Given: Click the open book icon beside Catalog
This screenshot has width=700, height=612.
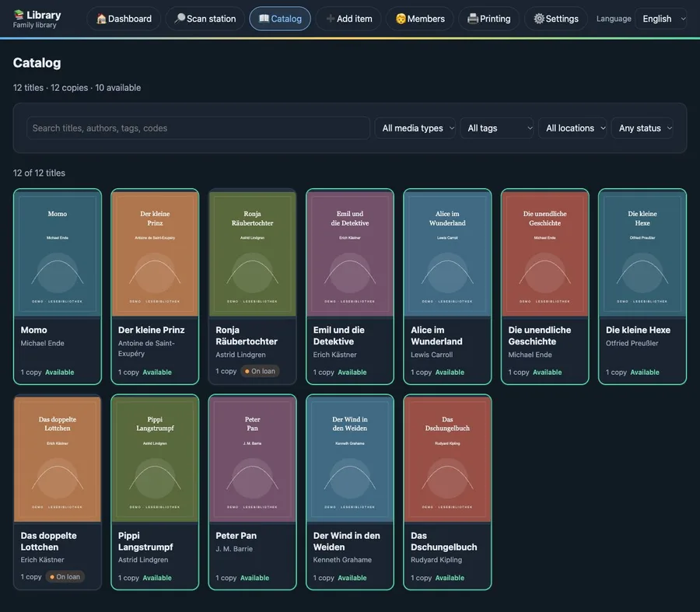Looking at the screenshot, I should [x=264, y=19].
